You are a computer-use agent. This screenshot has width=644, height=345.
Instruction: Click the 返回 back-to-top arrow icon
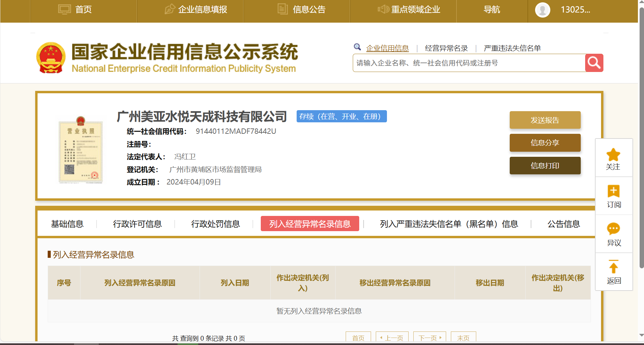click(613, 267)
